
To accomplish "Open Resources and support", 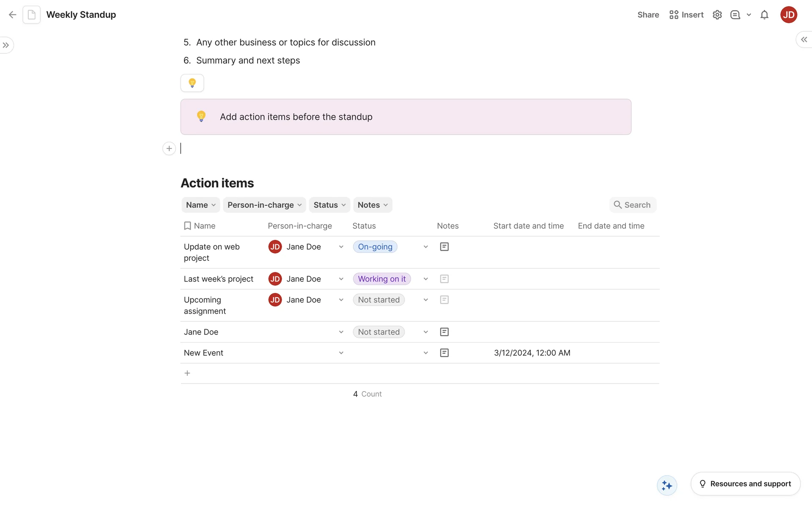I will pos(745,484).
